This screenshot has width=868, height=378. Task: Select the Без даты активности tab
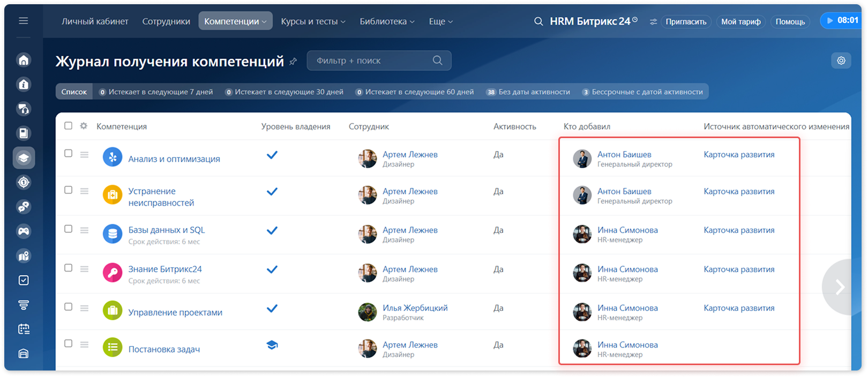tap(528, 92)
